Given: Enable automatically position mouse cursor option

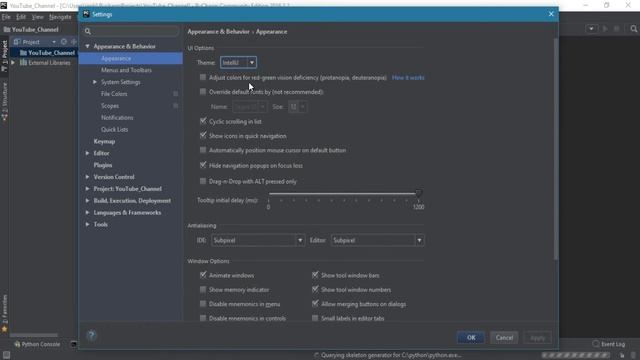Looking at the screenshot, I should pos(203,150).
